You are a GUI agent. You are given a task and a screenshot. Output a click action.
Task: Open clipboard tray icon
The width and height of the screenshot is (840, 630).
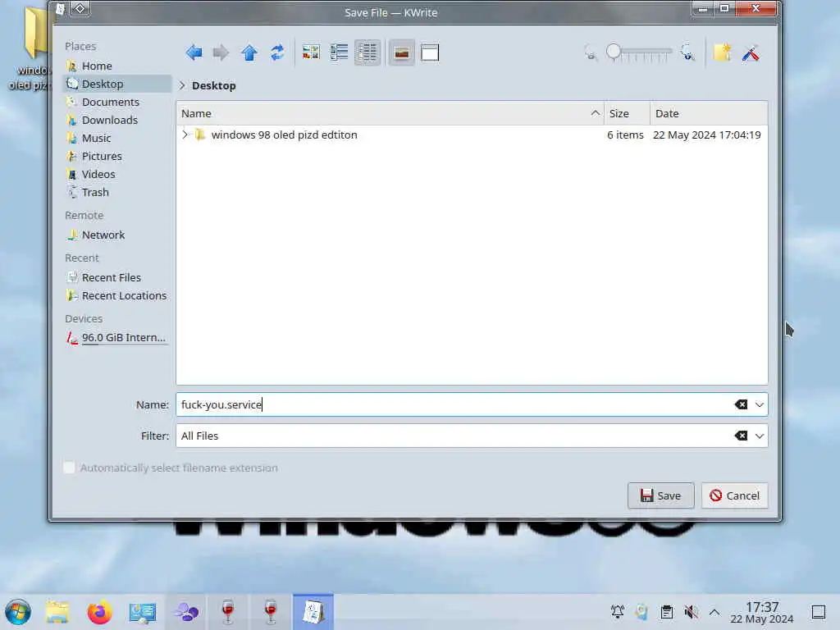coord(666,611)
